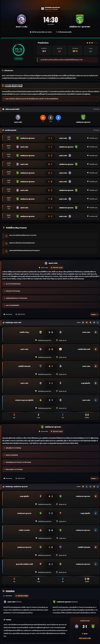The width and height of the screenshot is (100, 644).
Task: Click the blue circle showing 9 wins
Action: [x=58, y=117]
